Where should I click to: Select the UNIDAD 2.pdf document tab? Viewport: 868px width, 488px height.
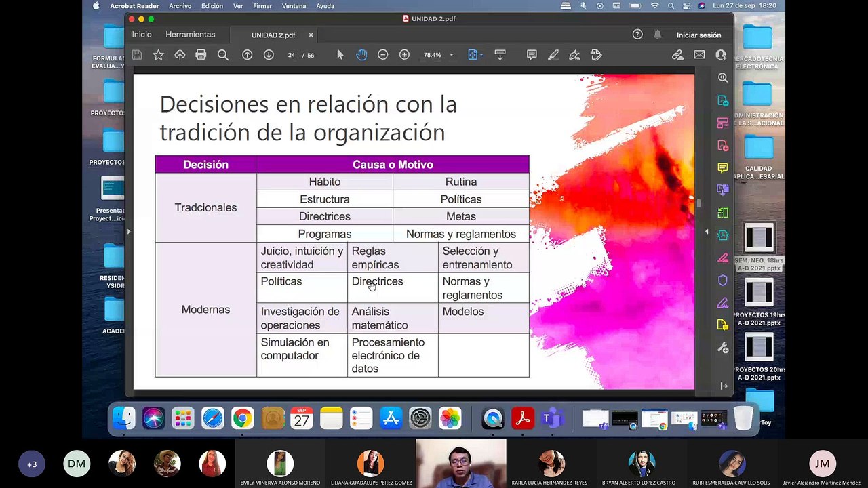point(273,35)
